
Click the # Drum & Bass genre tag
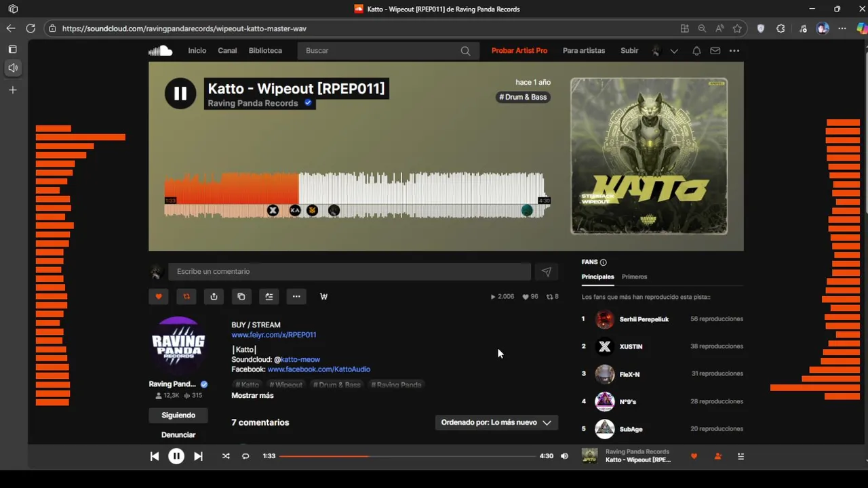523,97
